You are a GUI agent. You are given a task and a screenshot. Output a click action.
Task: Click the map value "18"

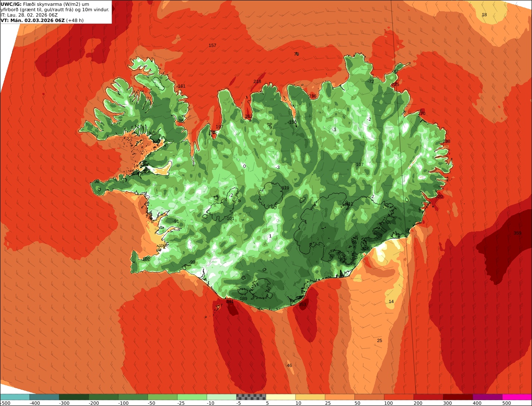[x=484, y=15]
